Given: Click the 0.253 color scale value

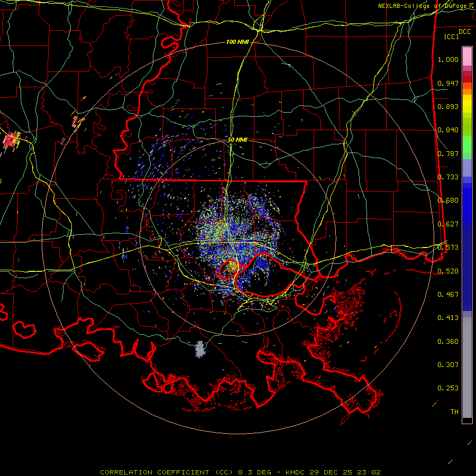Looking at the screenshot, I should 448,388.
